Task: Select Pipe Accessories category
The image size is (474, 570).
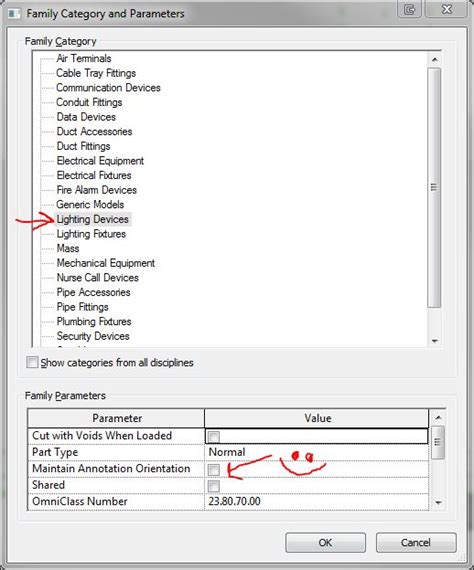Action: (93, 292)
